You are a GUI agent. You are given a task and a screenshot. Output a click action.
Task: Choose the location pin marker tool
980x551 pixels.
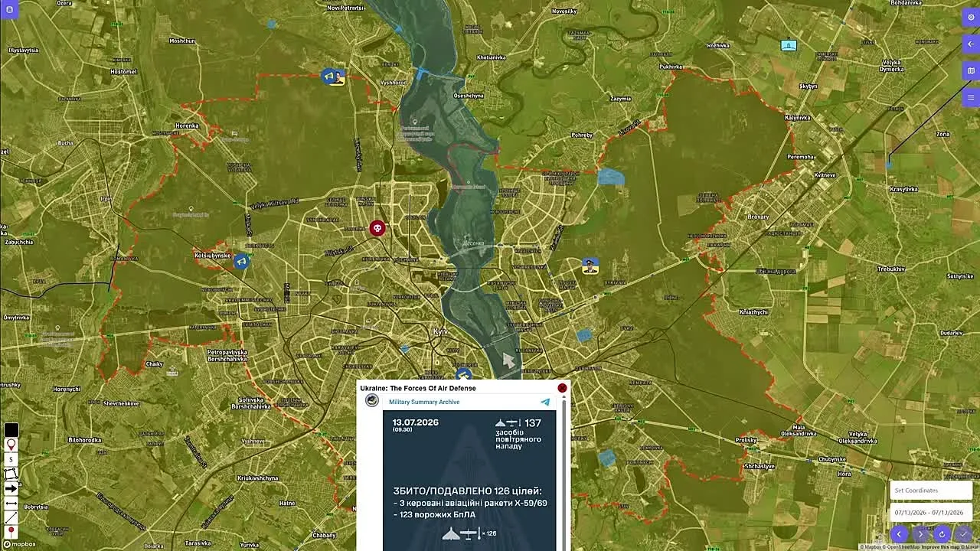click(11, 445)
